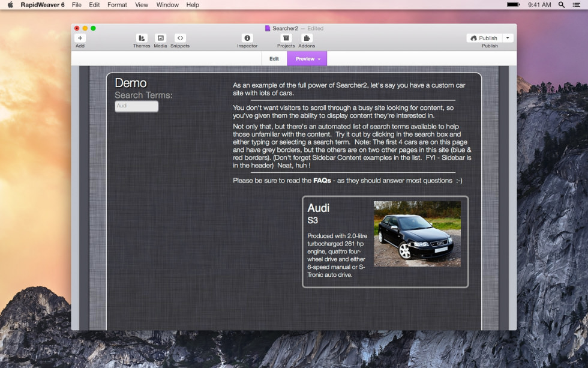Expand the Publish options dropdown arrow
This screenshot has height=368, width=588.
[x=508, y=38]
